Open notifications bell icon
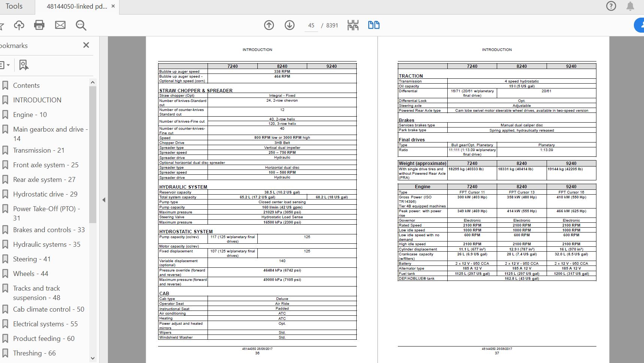 (631, 6)
